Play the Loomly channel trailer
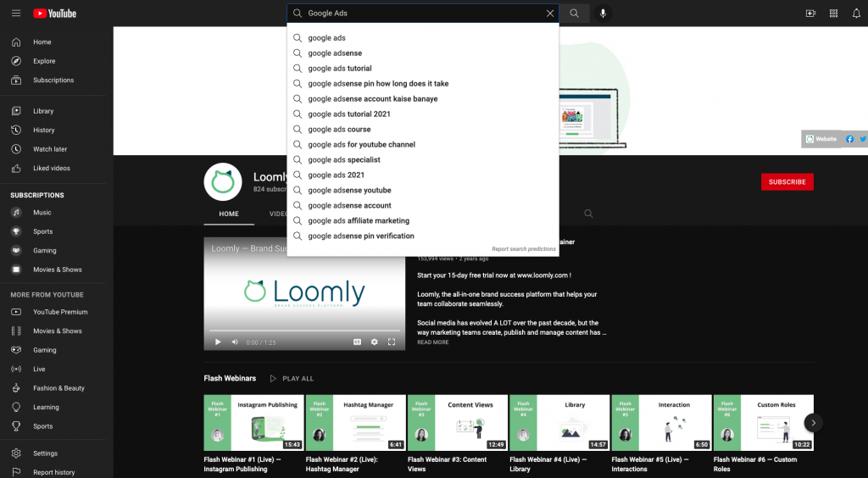Image resolution: width=868 pixels, height=478 pixels. [x=218, y=342]
